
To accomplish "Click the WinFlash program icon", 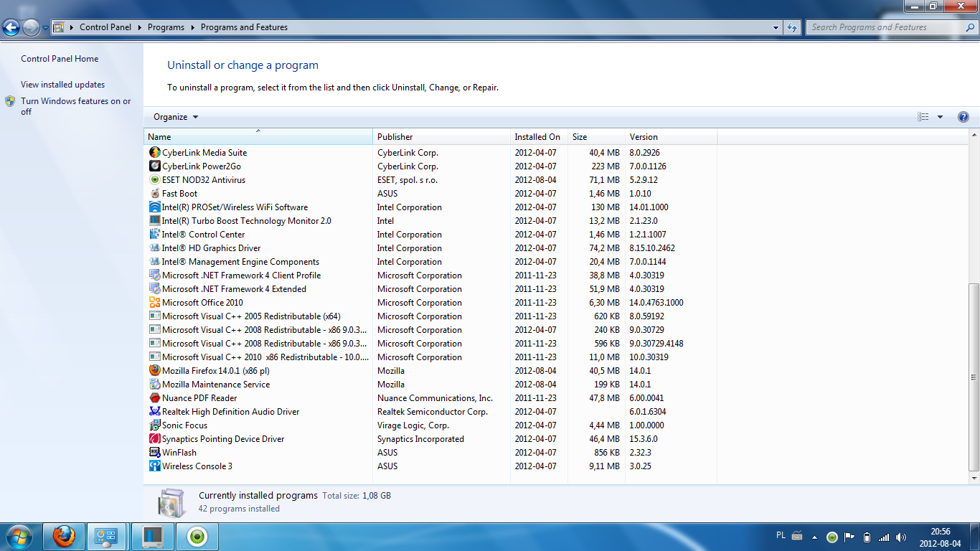I will pyautogui.click(x=154, y=453).
